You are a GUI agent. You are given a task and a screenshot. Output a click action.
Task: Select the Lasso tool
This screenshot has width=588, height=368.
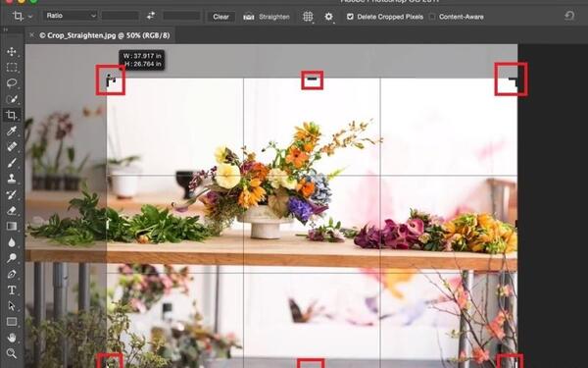click(x=12, y=83)
